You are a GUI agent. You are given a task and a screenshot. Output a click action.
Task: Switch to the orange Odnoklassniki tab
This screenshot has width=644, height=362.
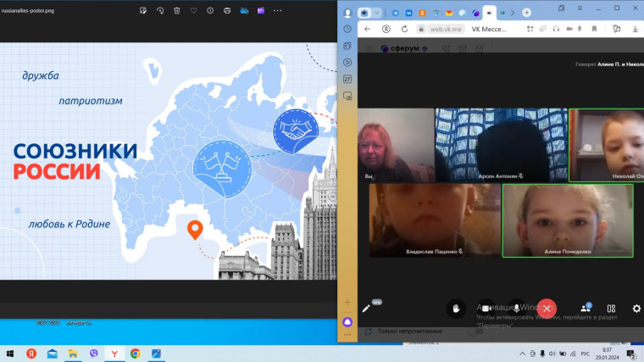click(x=422, y=14)
